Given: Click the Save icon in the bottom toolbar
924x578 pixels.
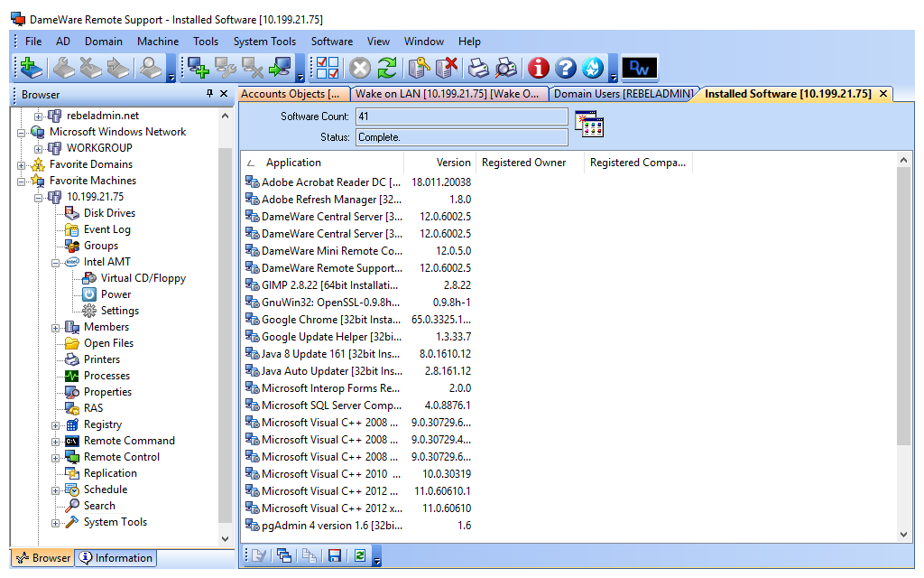Looking at the screenshot, I should pos(334,555).
